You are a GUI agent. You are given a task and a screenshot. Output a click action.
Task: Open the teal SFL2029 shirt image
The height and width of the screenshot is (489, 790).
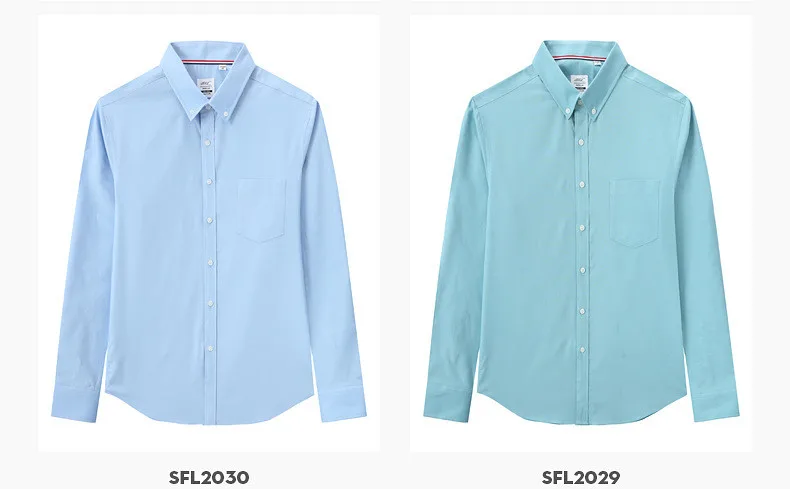(x=581, y=233)
